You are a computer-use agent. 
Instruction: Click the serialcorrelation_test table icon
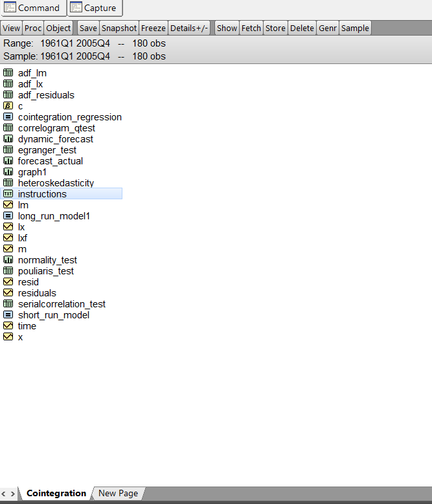click(8, 303)
